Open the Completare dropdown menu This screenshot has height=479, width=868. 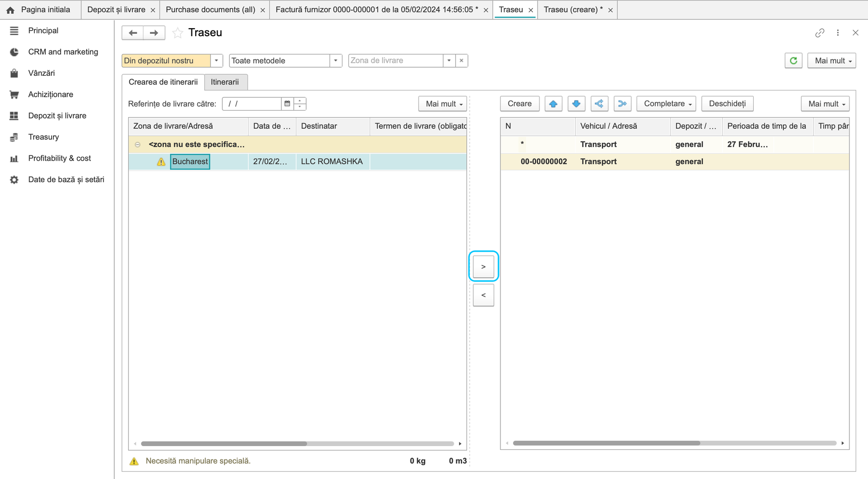[x=666, y=103]
